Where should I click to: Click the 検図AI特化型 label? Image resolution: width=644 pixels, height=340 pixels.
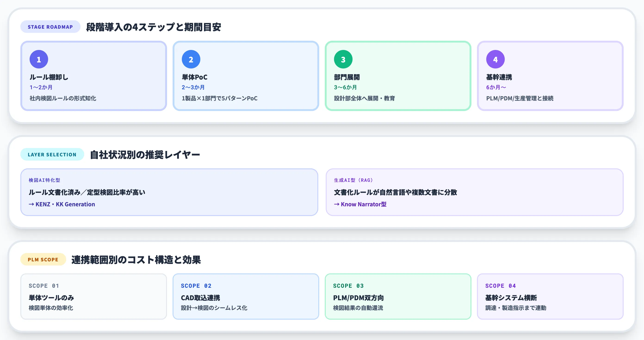point(44,180)
